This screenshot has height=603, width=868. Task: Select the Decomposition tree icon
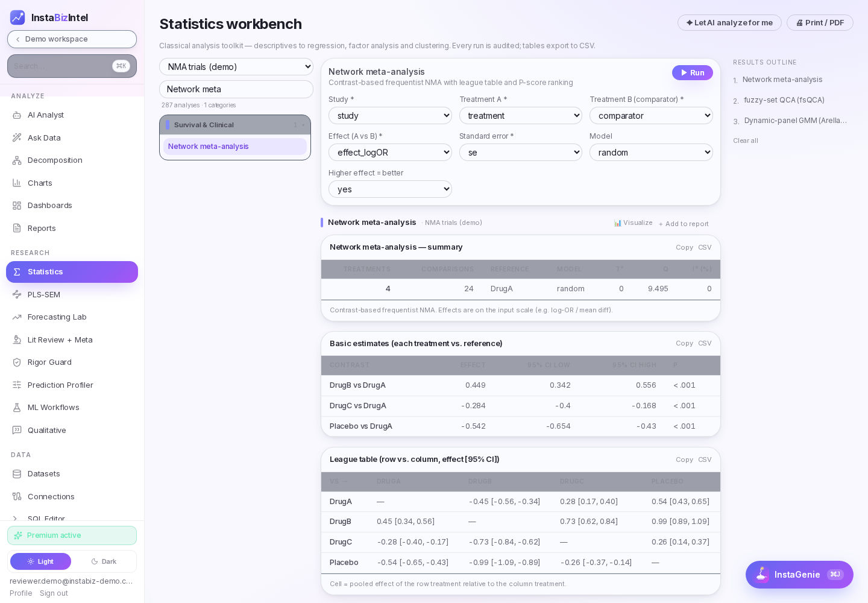17,160
